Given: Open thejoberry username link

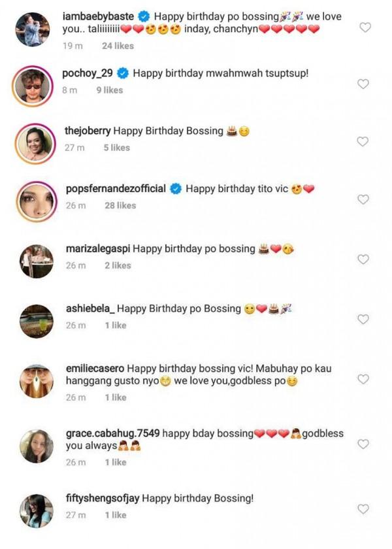Looking at the screenshot, I should (x=93, y=131).
